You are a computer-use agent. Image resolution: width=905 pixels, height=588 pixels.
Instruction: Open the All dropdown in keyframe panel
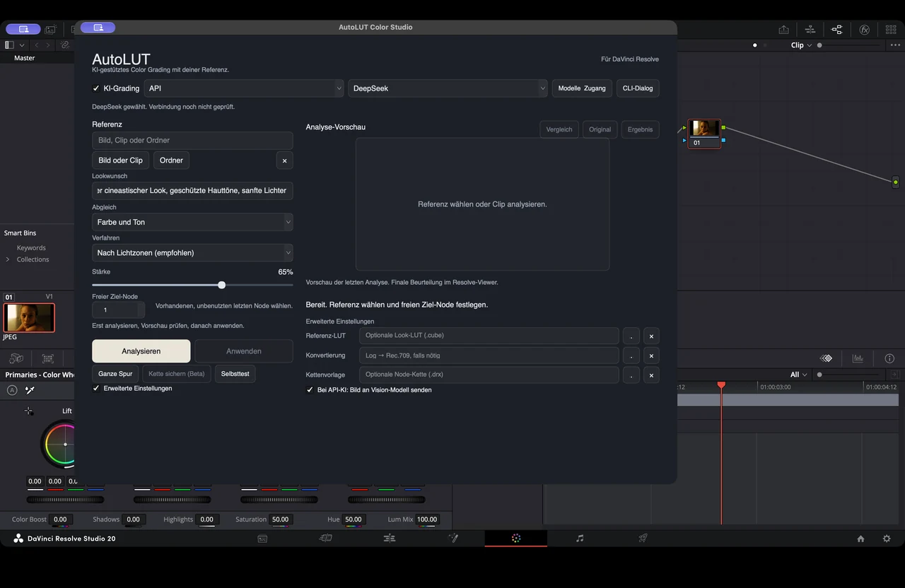798,375
